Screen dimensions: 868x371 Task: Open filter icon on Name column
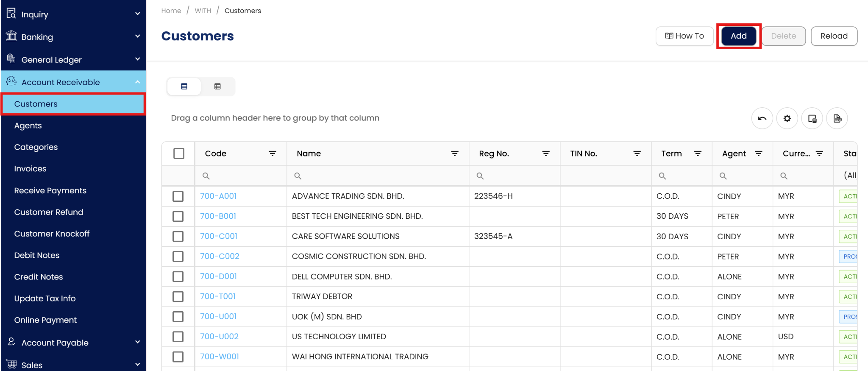pos(454,153)
